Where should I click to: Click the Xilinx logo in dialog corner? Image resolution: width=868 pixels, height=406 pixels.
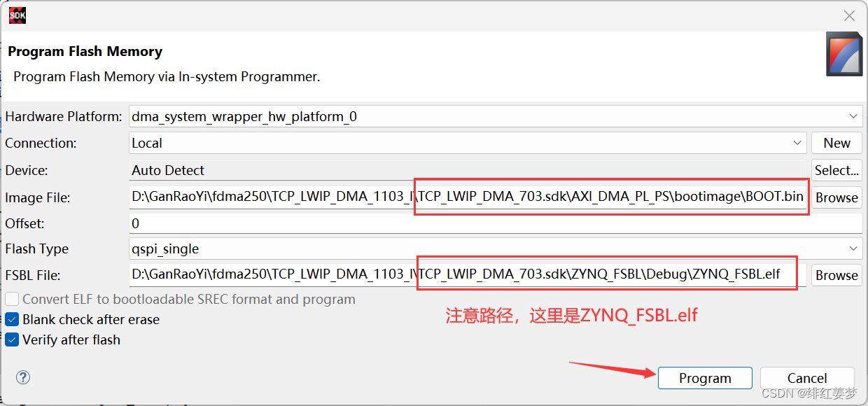click(x=844, y=53)
